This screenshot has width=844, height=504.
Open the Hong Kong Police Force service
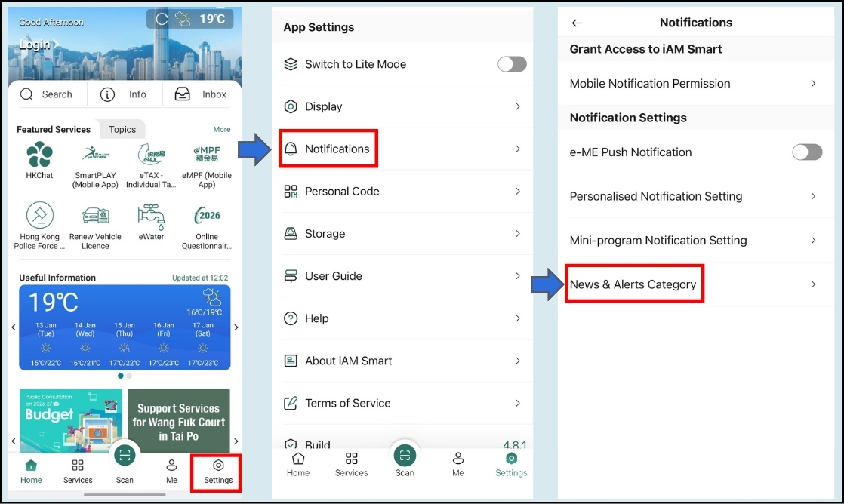click(39, 222)
